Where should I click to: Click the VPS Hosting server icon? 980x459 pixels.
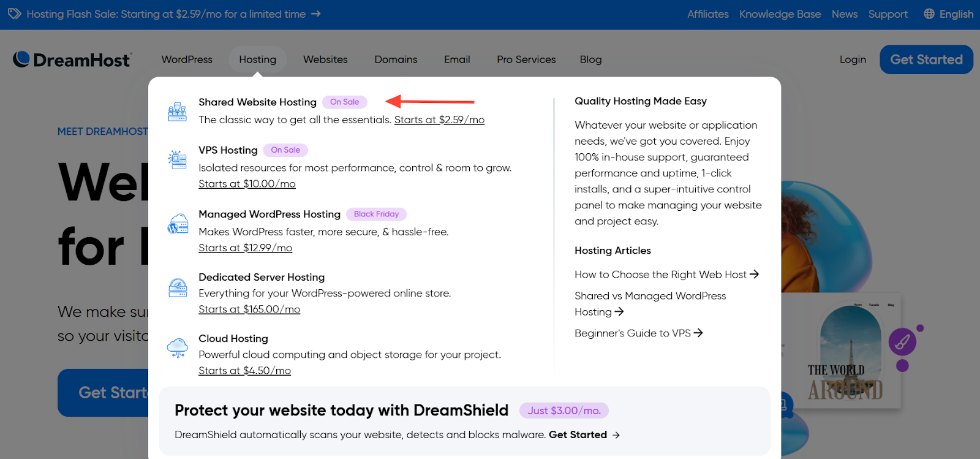click(x=178, y=159)
